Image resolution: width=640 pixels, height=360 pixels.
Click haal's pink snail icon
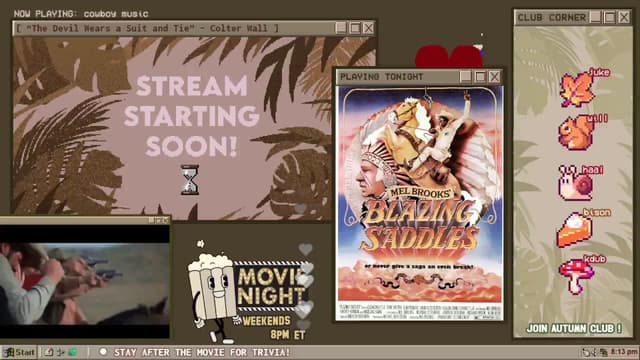[576, 183]
